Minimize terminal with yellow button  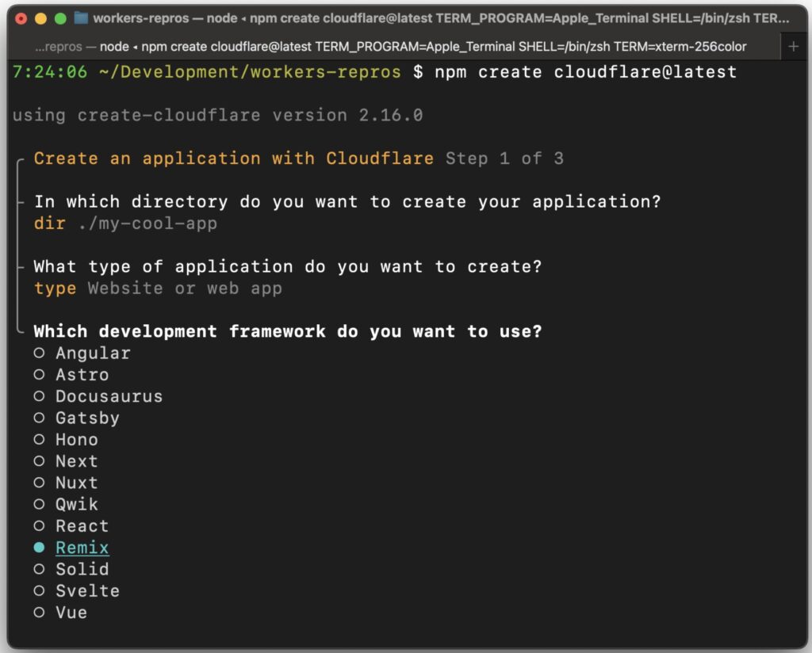pos(41,19)
